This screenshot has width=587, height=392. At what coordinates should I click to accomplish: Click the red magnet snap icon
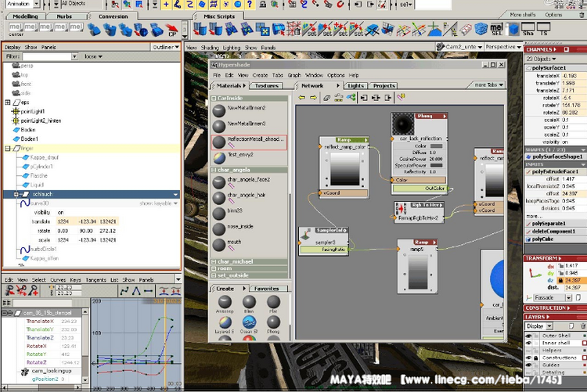(x=340, y=5)
